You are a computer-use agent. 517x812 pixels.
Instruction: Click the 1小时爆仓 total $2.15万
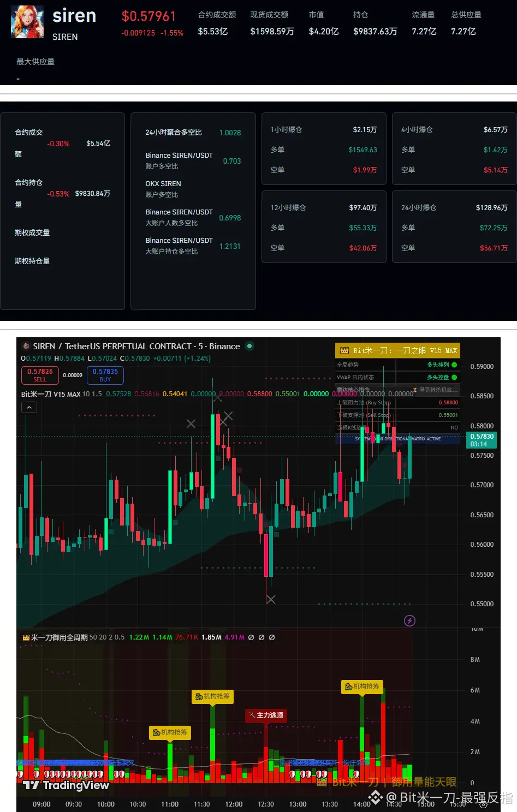tap(365, 129)
